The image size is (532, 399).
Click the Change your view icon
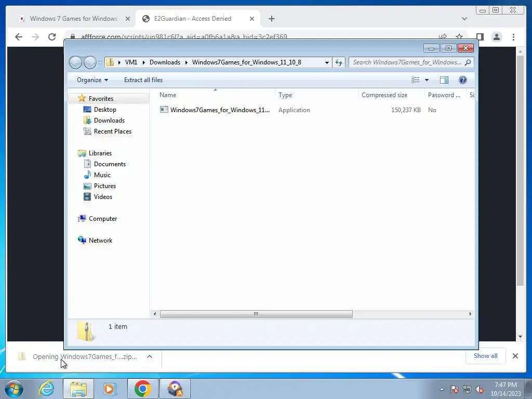415,80
